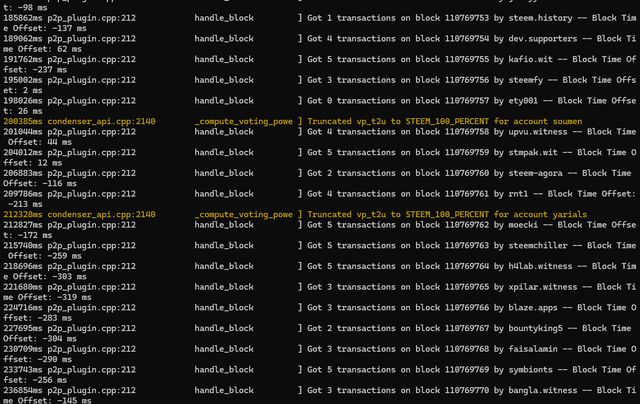This screenshot has height=404, width=640.
Task: Click witness name bangla.witness
Action: [542, 391]
